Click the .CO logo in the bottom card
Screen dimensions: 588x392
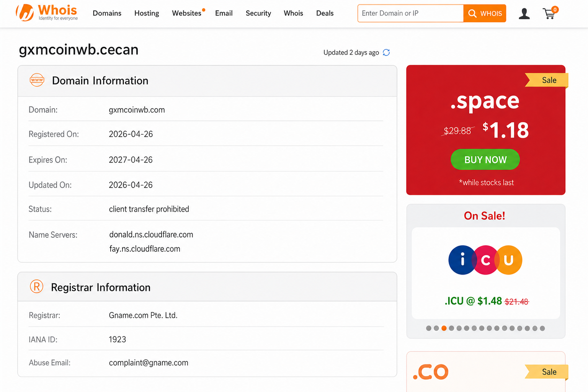point(431,372)
